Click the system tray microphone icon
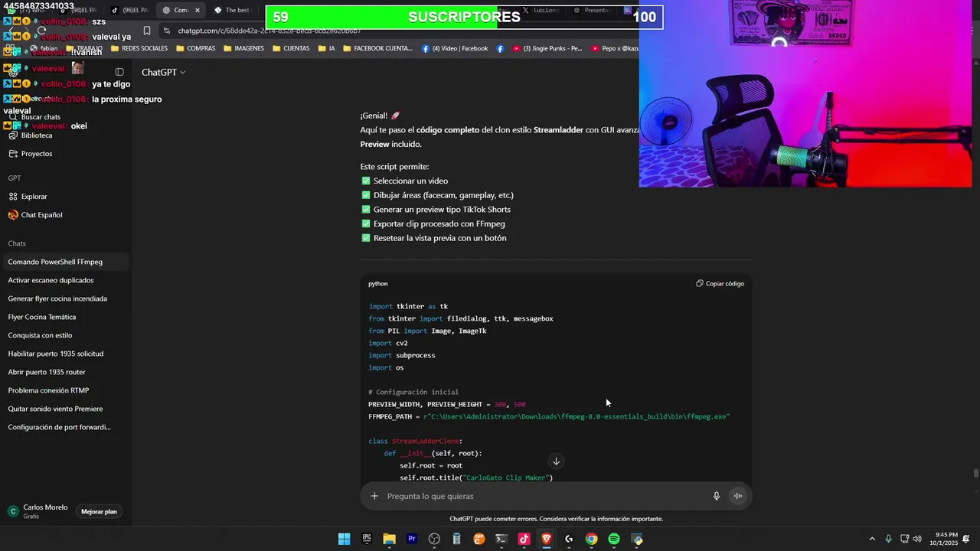Screen dimensions: 980x551 [888, 539]
